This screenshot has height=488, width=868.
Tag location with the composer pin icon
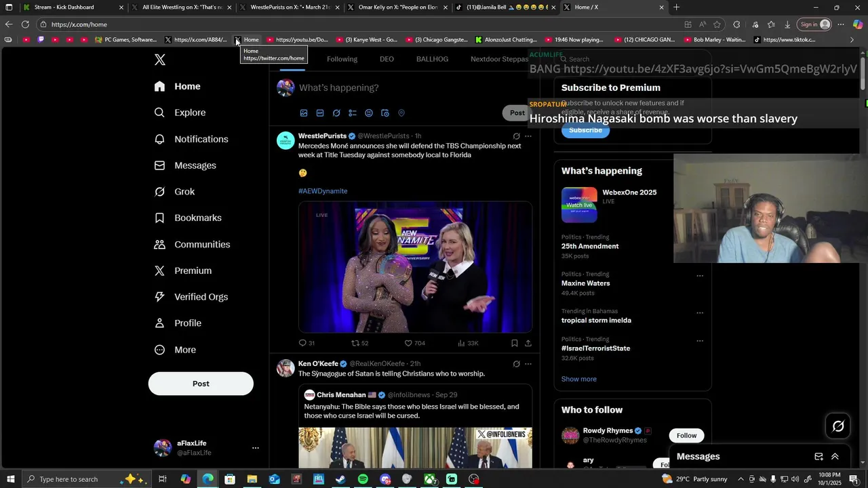coord(401,113)
